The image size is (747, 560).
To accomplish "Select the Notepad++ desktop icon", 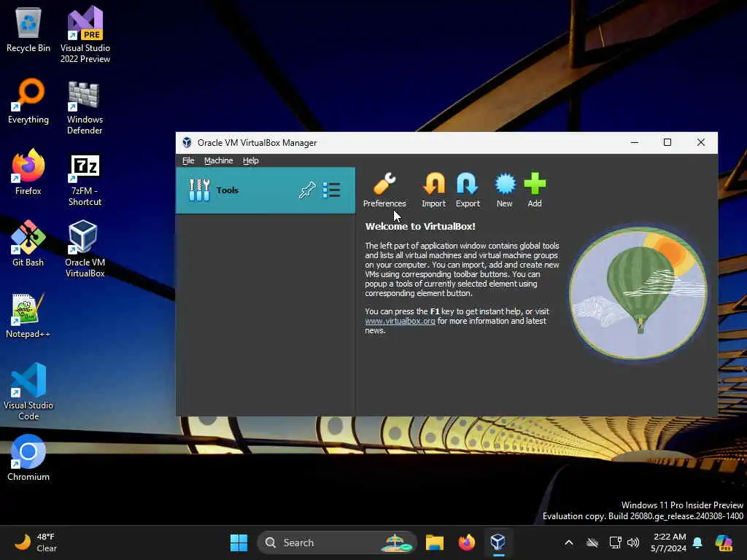I will pyautogui.click(x=28, y=316).
